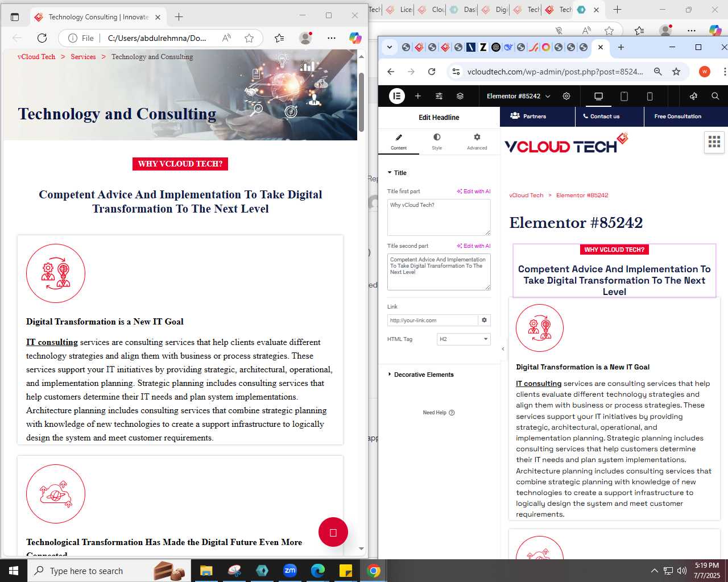Open link options gear icon

484,320
